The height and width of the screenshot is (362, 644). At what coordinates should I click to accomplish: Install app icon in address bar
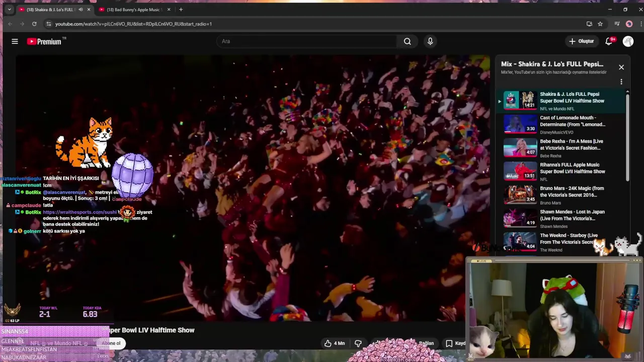coord(589,24)
